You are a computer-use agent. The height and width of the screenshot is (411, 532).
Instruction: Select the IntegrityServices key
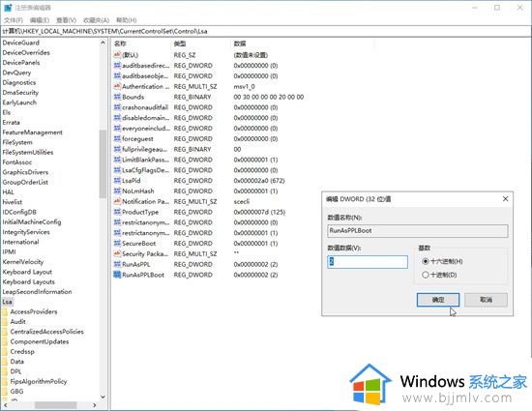tap(26, 232)
